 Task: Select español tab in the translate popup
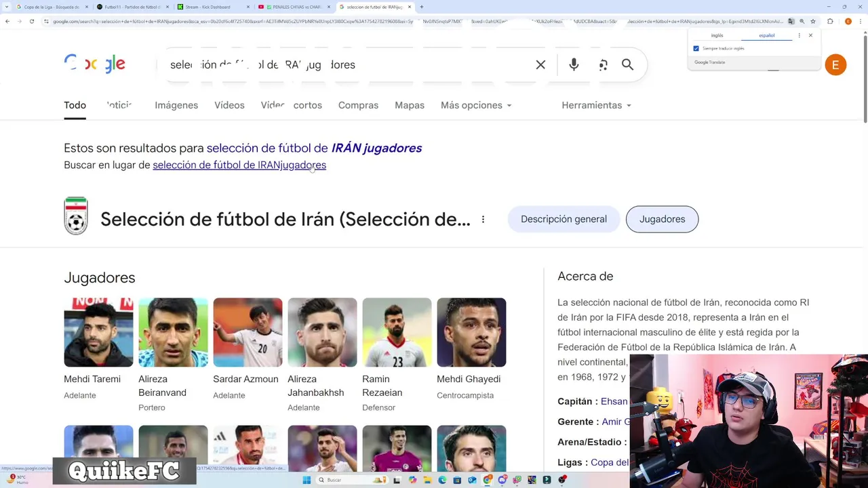[767, 35]
